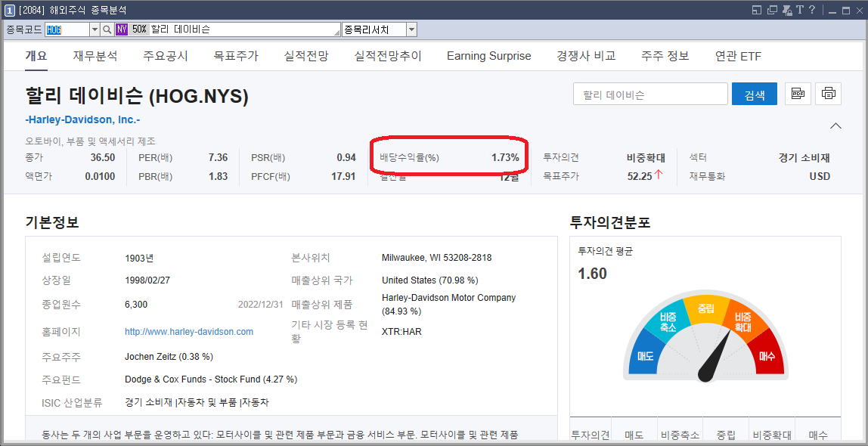
Task: Export page with the PDF icon
Action: 798,94
